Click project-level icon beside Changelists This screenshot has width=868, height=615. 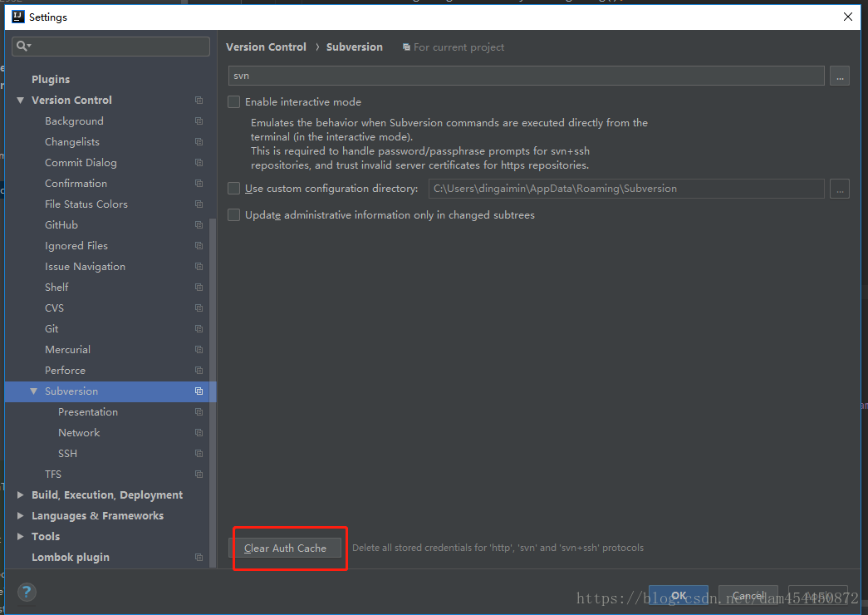pyautogui.click(x=199, y=142)
